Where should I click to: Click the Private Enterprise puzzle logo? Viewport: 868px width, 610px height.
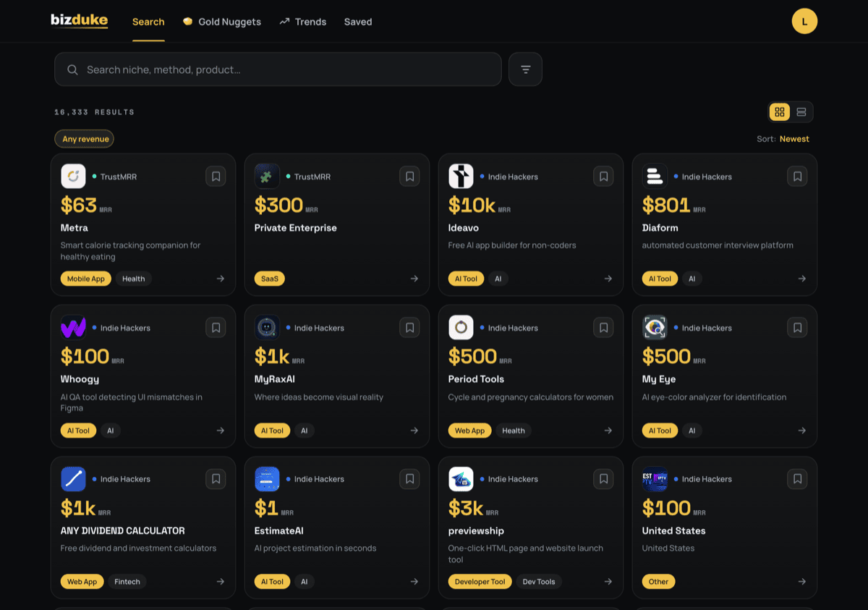(x=267, y=177)
